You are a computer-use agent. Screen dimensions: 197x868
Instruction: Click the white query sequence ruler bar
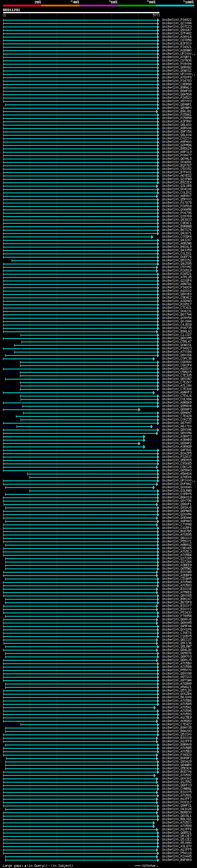[81, 12]
